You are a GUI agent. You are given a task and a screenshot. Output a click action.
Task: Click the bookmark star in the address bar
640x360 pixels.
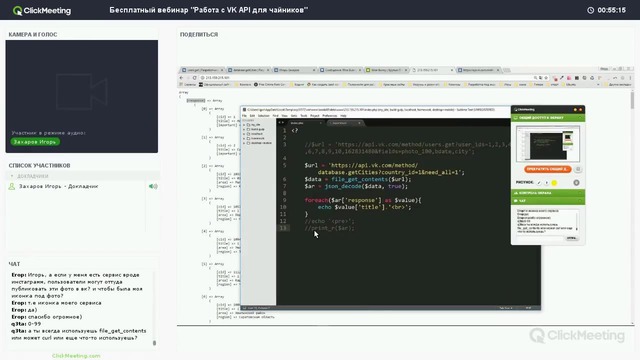(x=546, y=78)
